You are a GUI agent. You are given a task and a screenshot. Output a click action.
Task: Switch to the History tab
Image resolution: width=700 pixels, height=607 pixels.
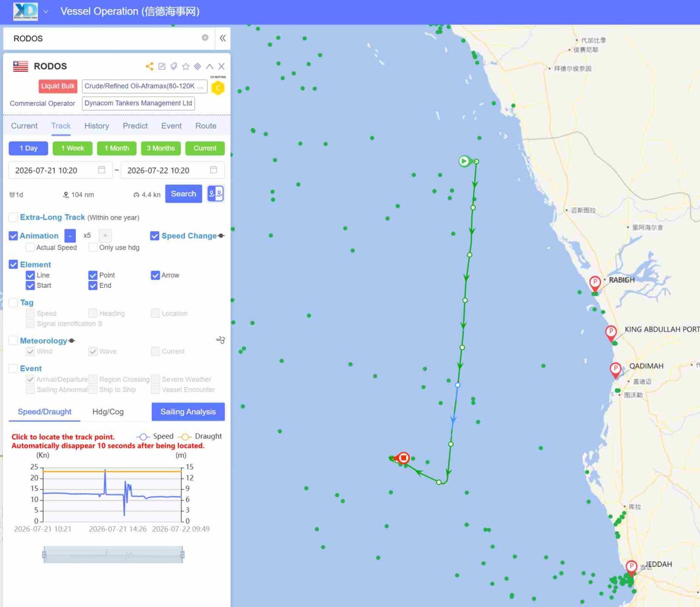(97, 126)
